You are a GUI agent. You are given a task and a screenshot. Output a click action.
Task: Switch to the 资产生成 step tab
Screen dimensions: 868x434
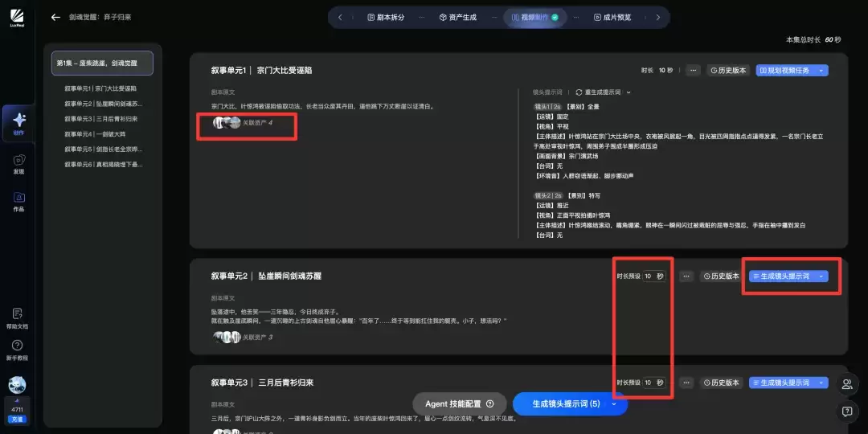(x=458, y=17)
